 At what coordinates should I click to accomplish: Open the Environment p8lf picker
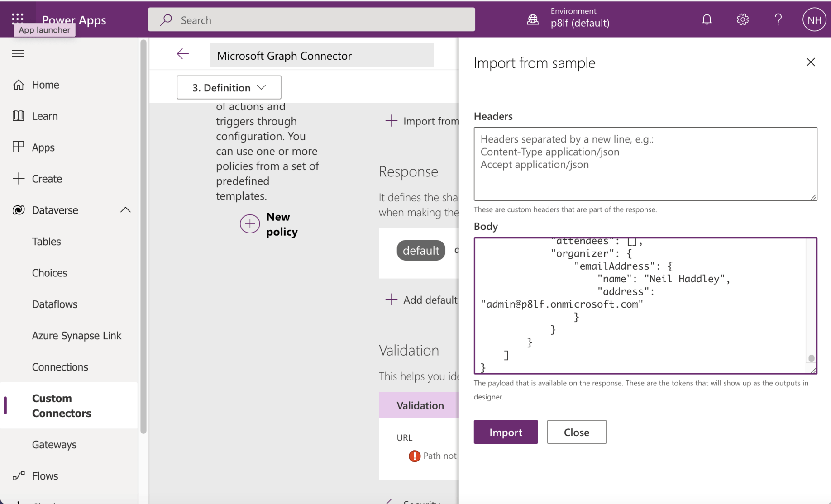[580, 18]
